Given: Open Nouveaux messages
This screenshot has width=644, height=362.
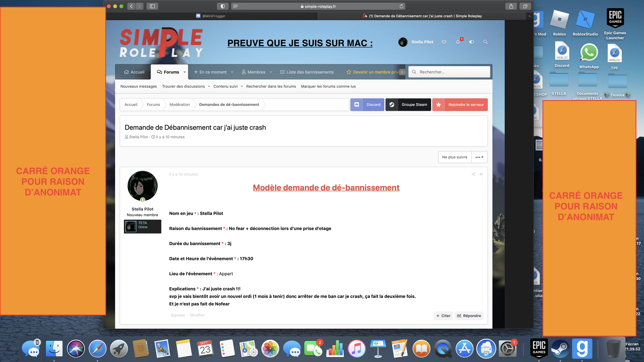Looking at the screenshot, I should pyautogui.click(x=139, y=86).
